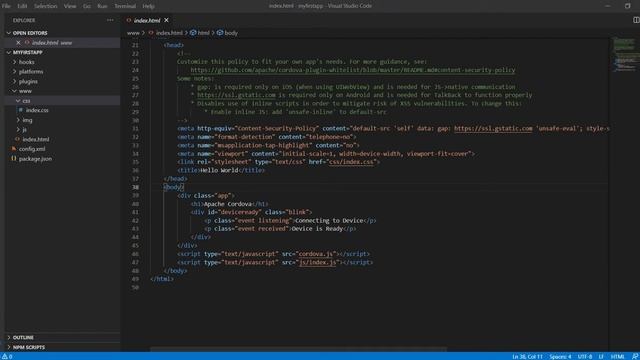Collapse the www folder
Screen dimensions: 640x360
pyautogui.click(x=15, y=91)
